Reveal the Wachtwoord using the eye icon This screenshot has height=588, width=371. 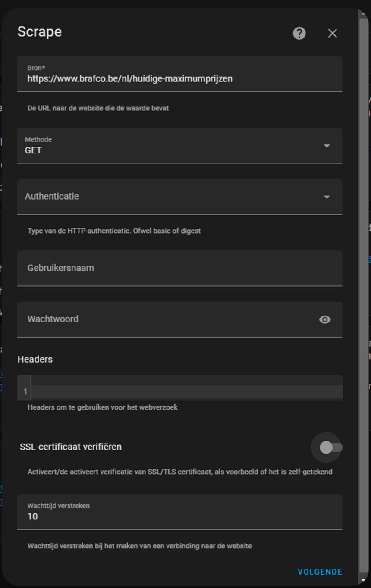[324, 319]
